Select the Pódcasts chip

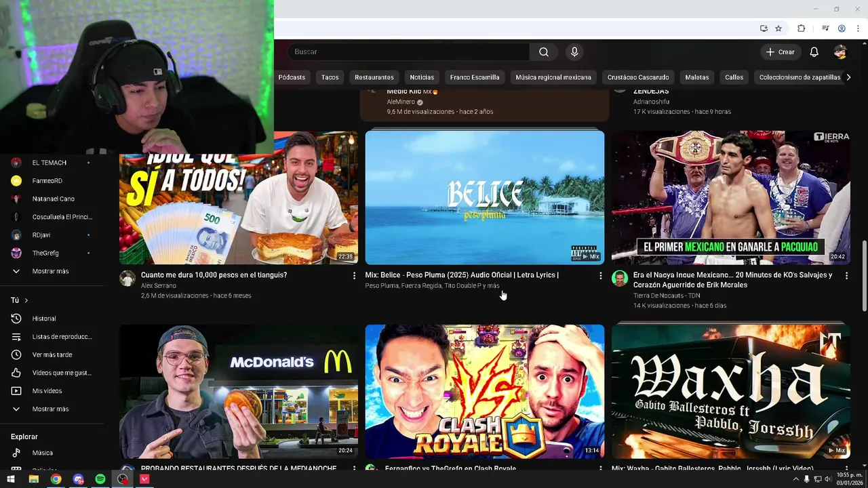(292, 77)
